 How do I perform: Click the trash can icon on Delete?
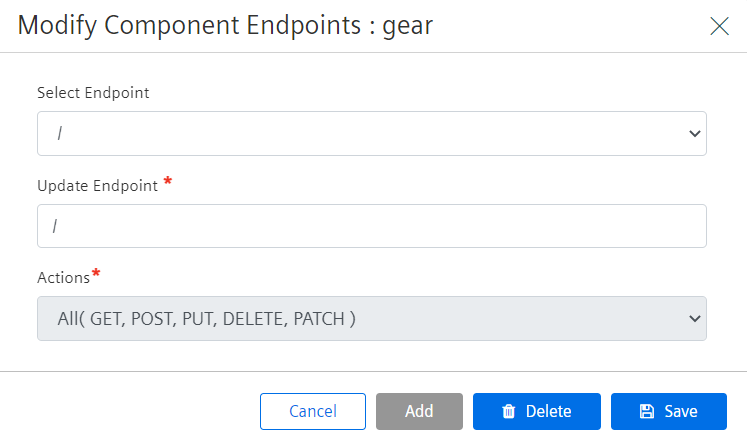click(x=509, y=411)
